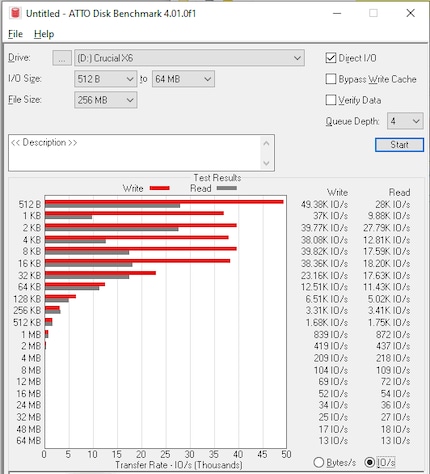Enable Bypass Write Cache option
Image resolution: width=430 pixels, height=474 pixels.
click(331, 79)
